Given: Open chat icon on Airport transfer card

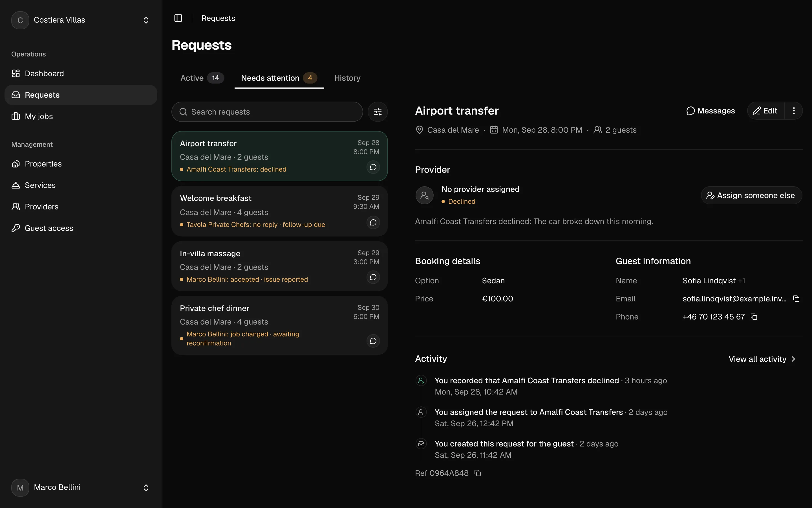Looking at the screenshot, I should coord(373,167).
